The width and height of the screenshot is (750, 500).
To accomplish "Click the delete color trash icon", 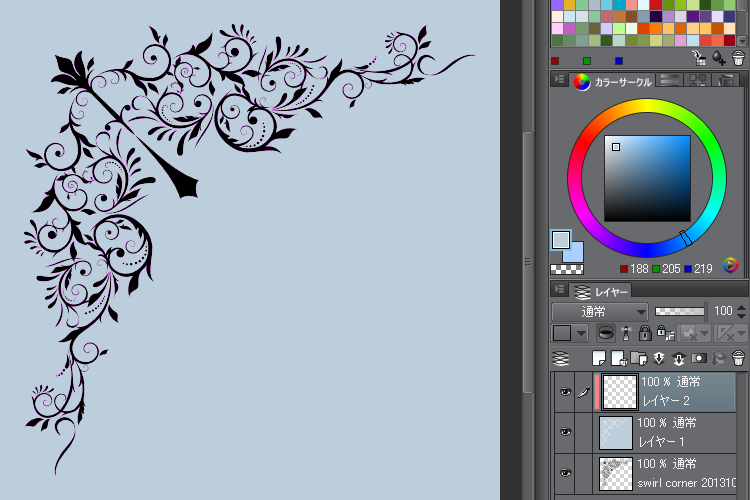I will [738, 58].
